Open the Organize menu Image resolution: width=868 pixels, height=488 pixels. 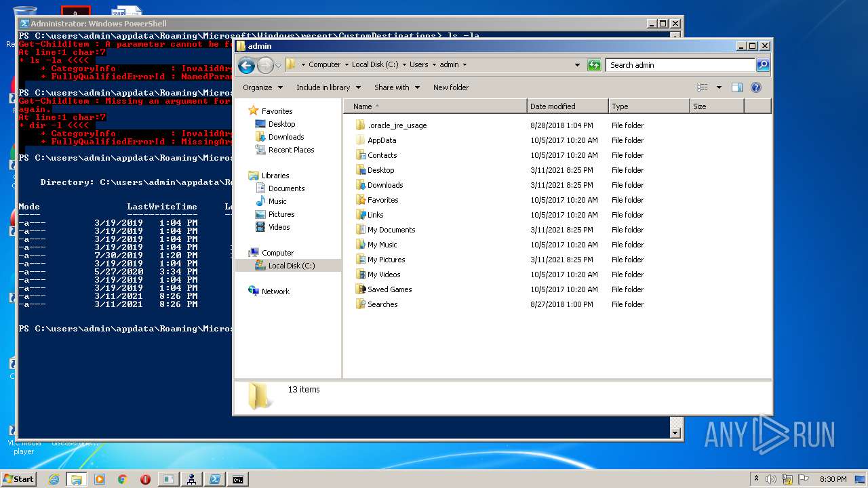[x=262, y=87]
